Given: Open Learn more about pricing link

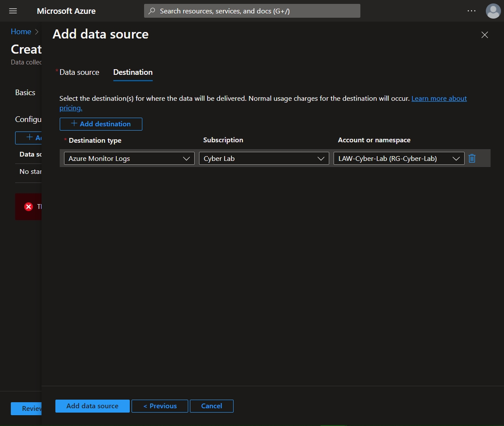Looking at the screenshot, I should (439, 99).
